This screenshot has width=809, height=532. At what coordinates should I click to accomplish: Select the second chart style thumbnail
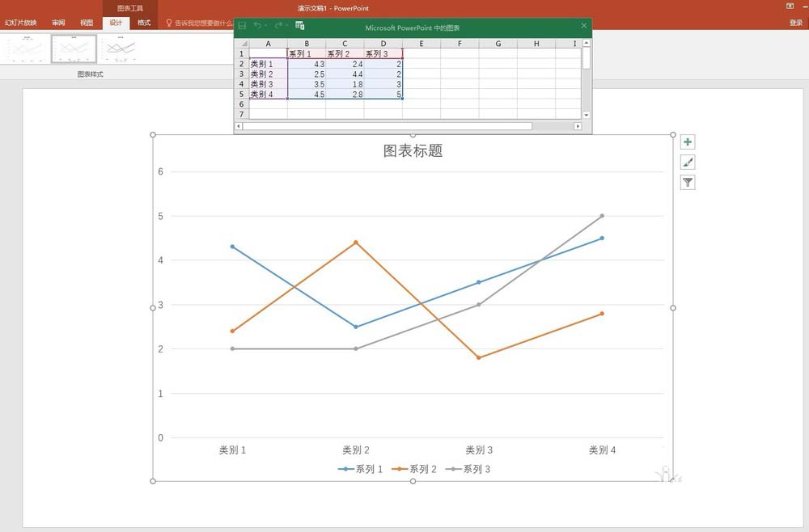pyautogui.click(x=74, y=49)
